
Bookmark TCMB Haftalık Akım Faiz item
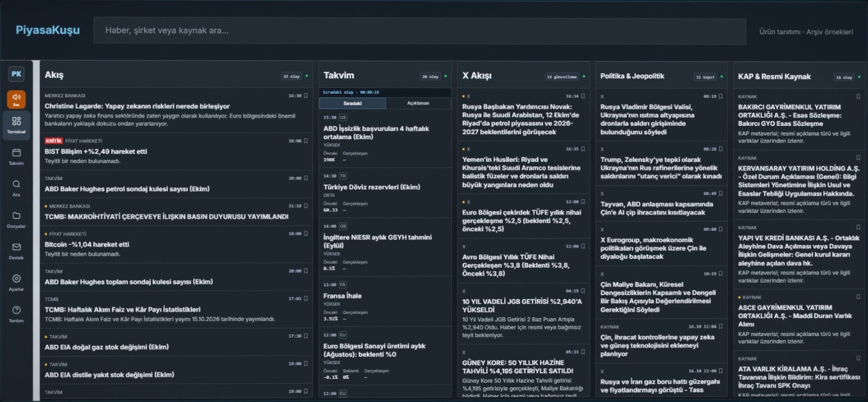point(306,299)
